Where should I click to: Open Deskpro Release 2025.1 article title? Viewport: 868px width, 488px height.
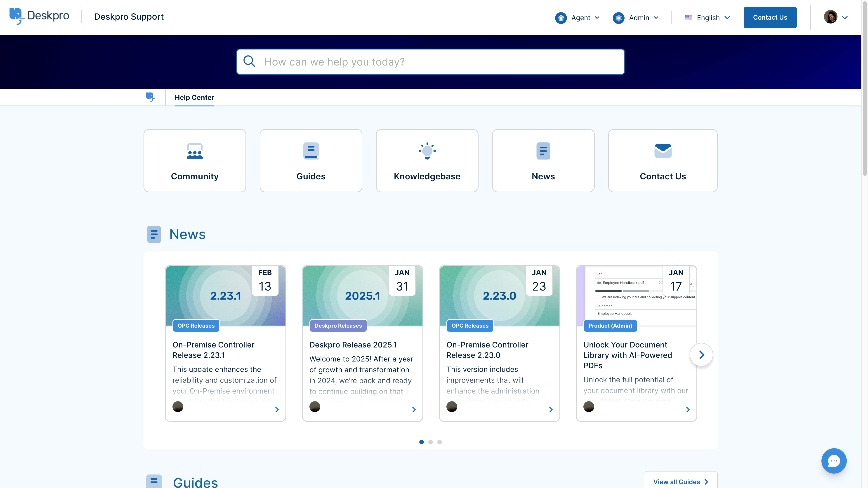click(x=353, y=345)
